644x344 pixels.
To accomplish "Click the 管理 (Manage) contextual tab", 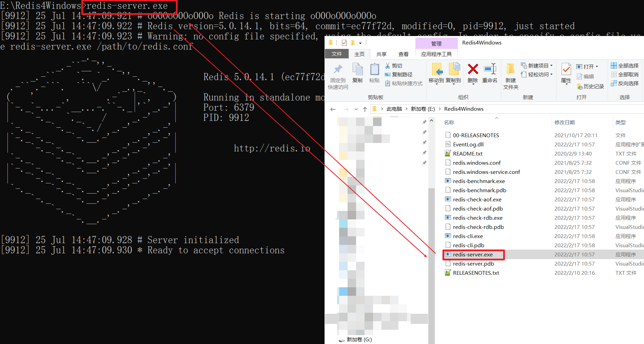I will pyautogui.click(x=436, y=43).
